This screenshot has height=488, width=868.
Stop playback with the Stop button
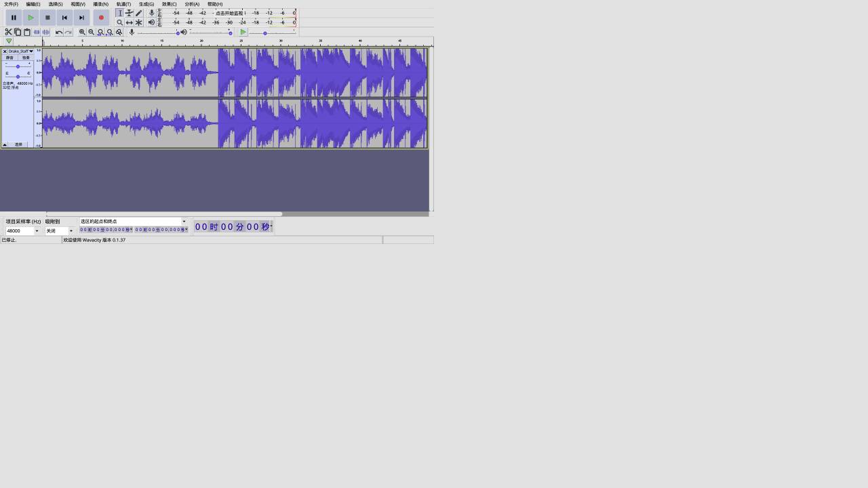click(x=47, y=18)
